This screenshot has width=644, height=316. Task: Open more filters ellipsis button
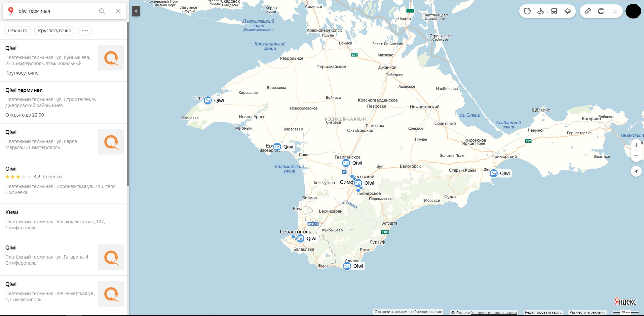(x=85, y=31)
